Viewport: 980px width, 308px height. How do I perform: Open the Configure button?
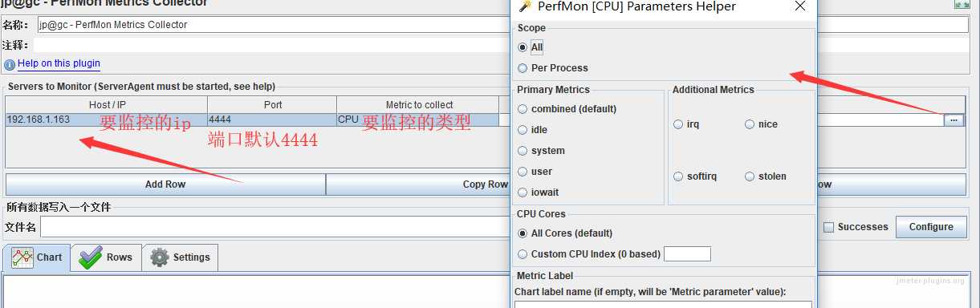pyautogui.click(x=931, y=227)
